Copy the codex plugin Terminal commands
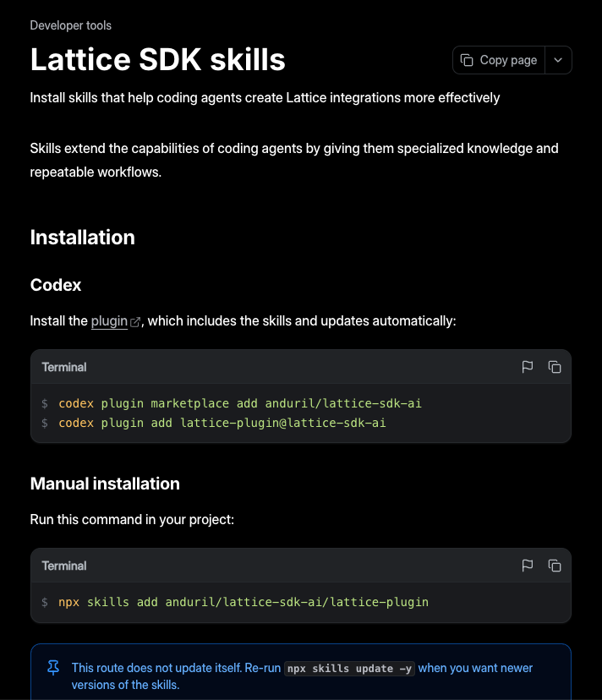Screen dimensions: 602x700 pyautogui.click(x=555, y=367)
